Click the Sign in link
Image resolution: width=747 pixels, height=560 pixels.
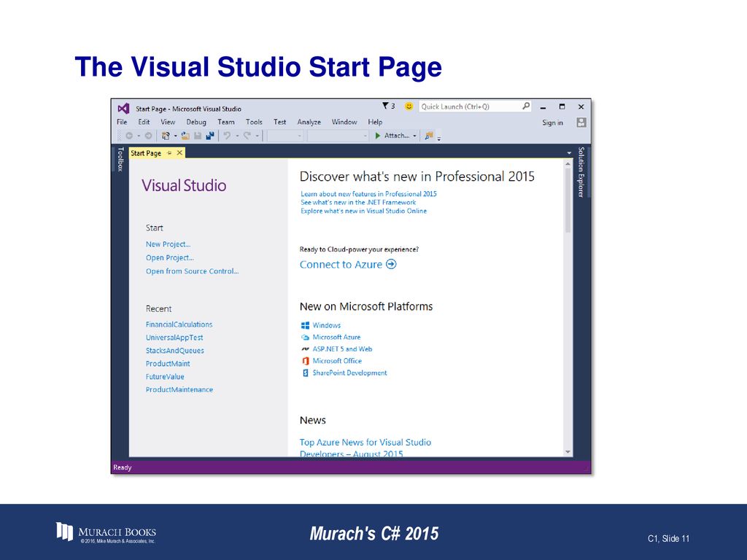click(x=553, y=122)
